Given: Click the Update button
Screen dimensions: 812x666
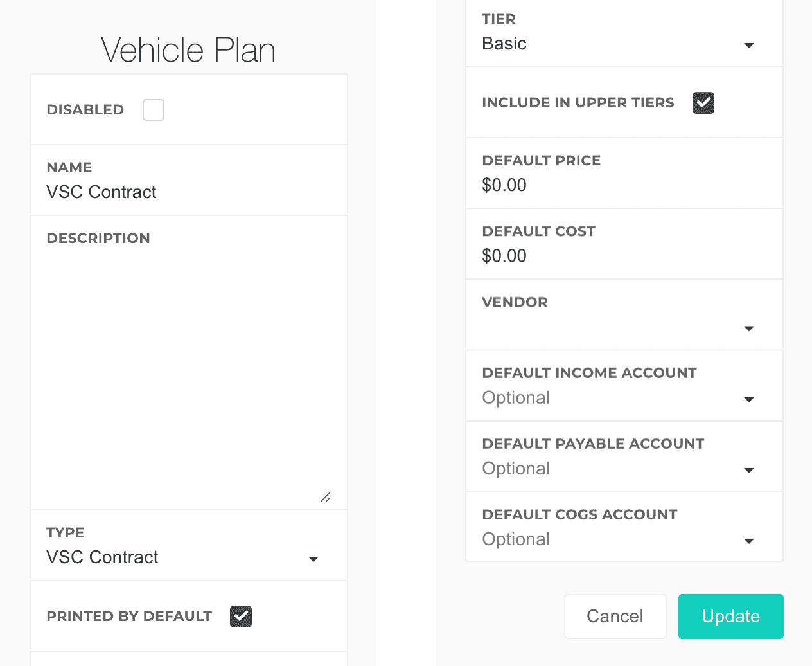Looking at the screenshot, I should tap(730, 616).
